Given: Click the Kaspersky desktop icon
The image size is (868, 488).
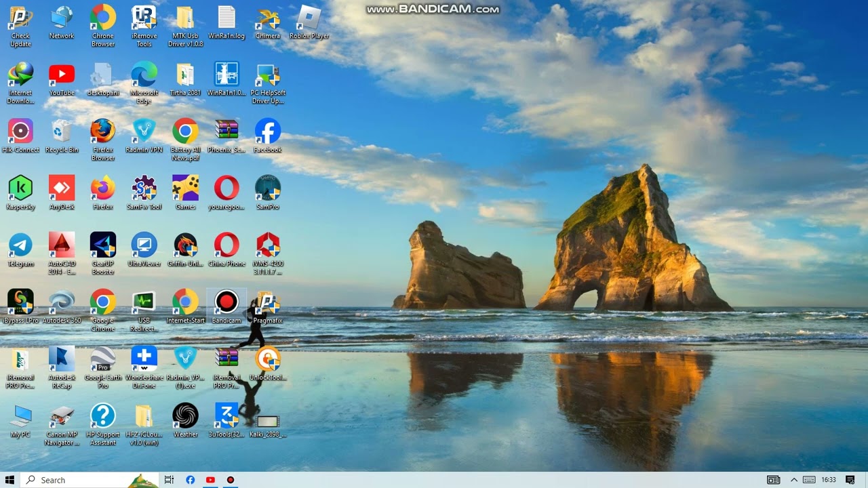Looking at the screenshot, I should pos(20,188).
